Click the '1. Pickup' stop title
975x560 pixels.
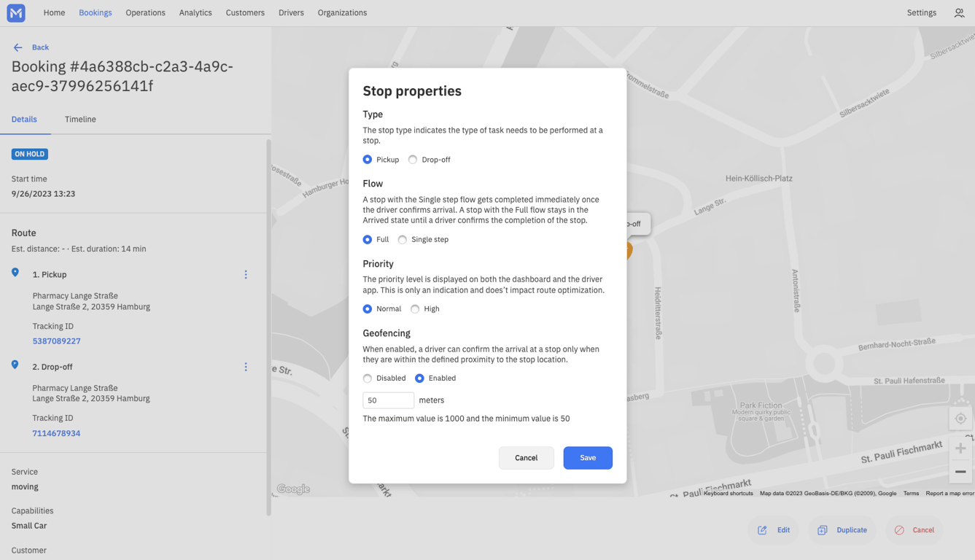tap(50, 275)
